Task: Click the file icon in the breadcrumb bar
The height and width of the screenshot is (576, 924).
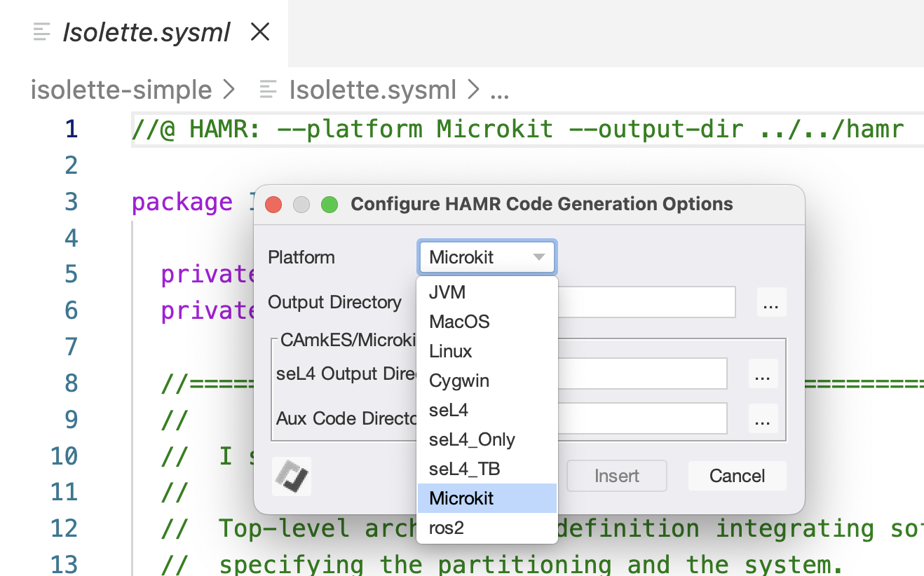Action: [x=267, y=89]
